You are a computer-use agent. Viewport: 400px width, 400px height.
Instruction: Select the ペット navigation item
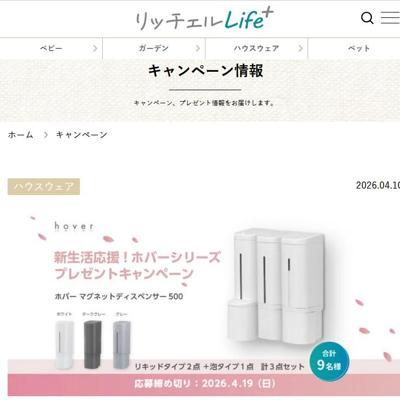click(359, 49)
